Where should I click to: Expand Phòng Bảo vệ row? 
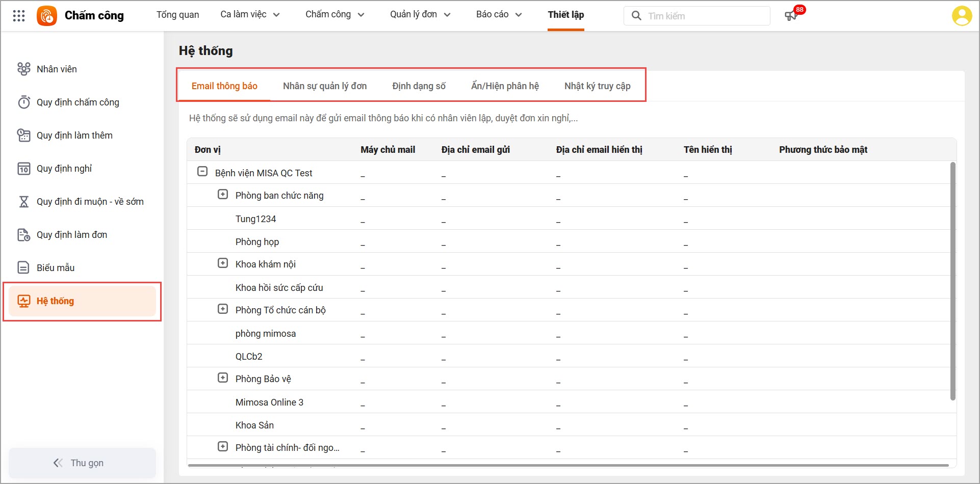click(223, 378)
